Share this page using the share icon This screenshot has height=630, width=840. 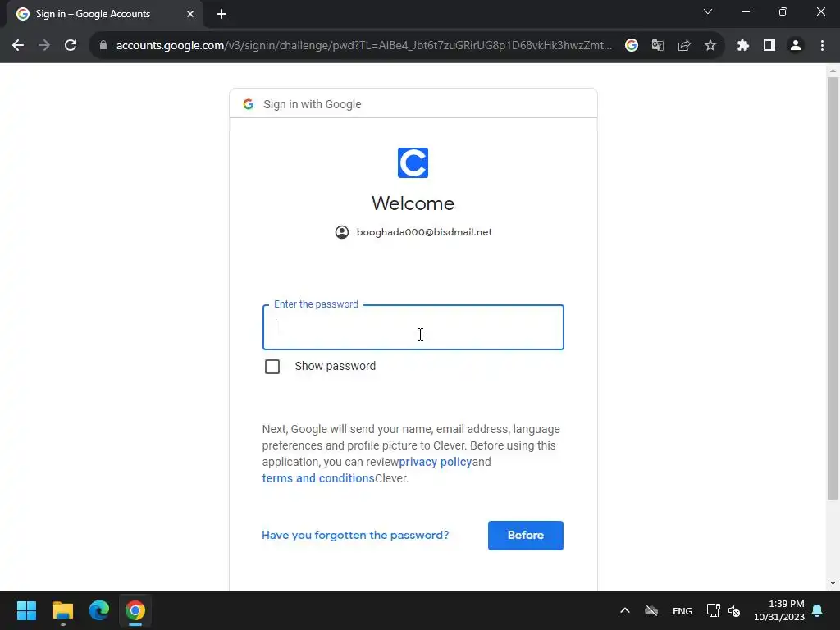[x=684, y=46]
